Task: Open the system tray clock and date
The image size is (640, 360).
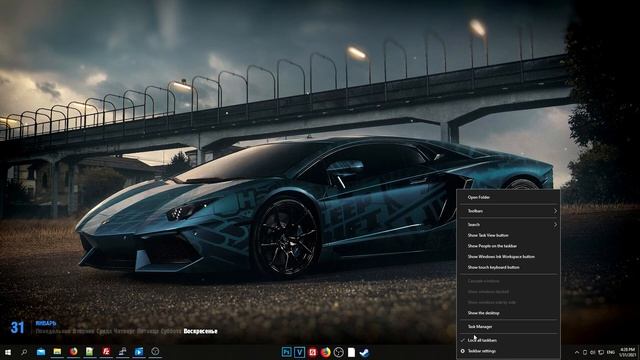Action: 628,352
